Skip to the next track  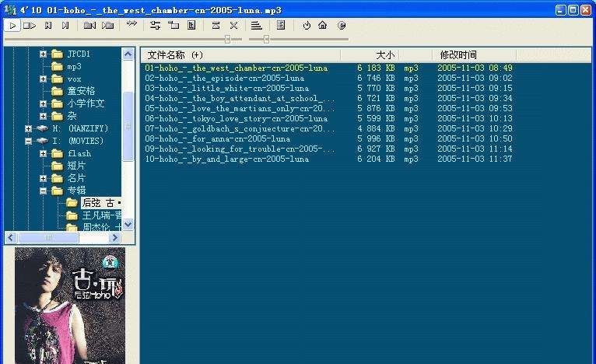click(66, 26)
